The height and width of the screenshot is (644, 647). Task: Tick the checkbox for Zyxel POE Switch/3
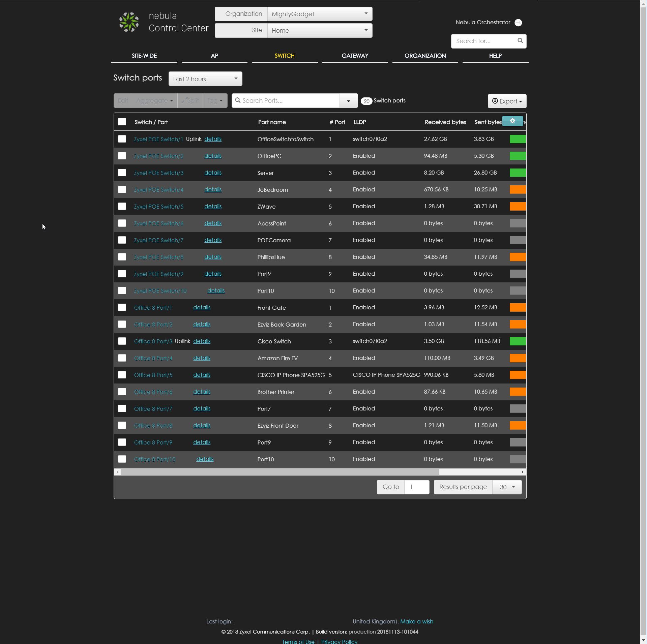(x=122, y=173)
